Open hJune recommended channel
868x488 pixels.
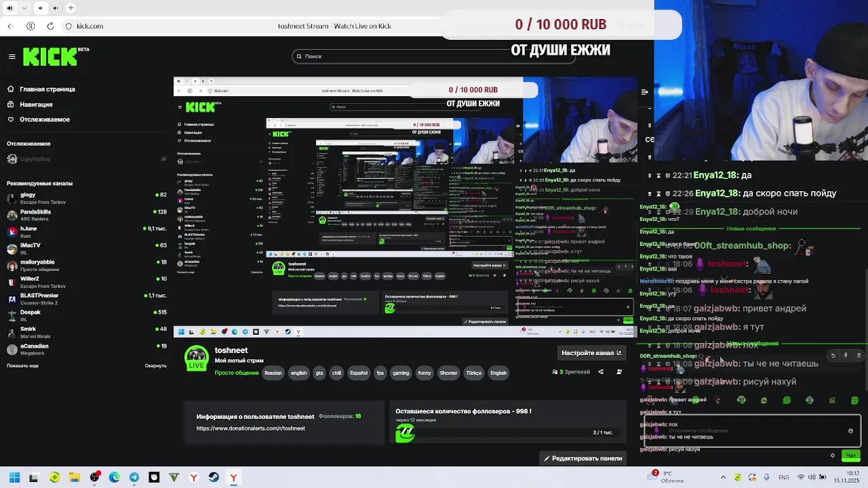tap(87, 232)
